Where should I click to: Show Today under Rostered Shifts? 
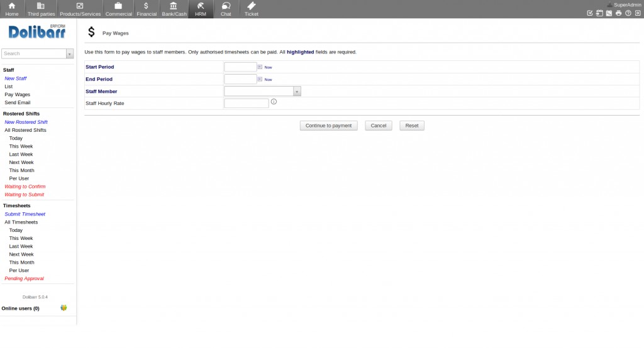[x=16, y=138]
